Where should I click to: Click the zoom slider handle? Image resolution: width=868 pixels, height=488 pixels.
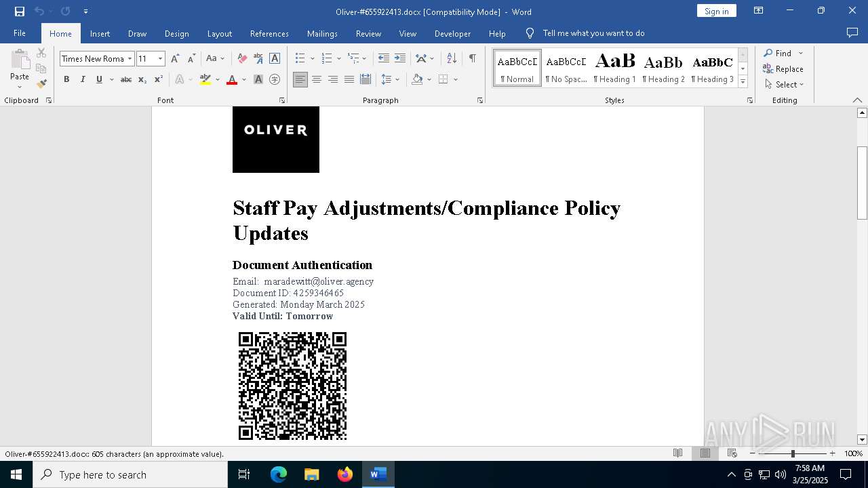pyautogui.click(x=793, y=453)
